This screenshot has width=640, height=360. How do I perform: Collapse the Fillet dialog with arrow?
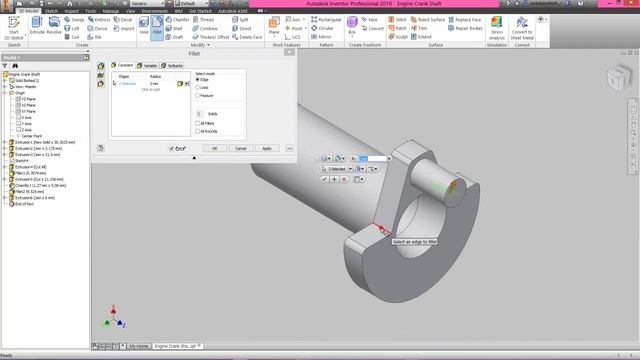(x=194, y=158)
